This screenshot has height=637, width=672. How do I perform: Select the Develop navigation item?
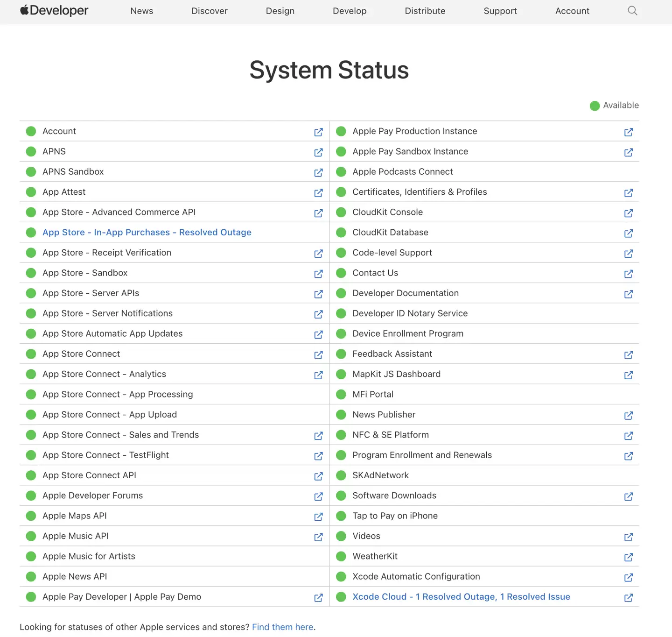(350, 11)
